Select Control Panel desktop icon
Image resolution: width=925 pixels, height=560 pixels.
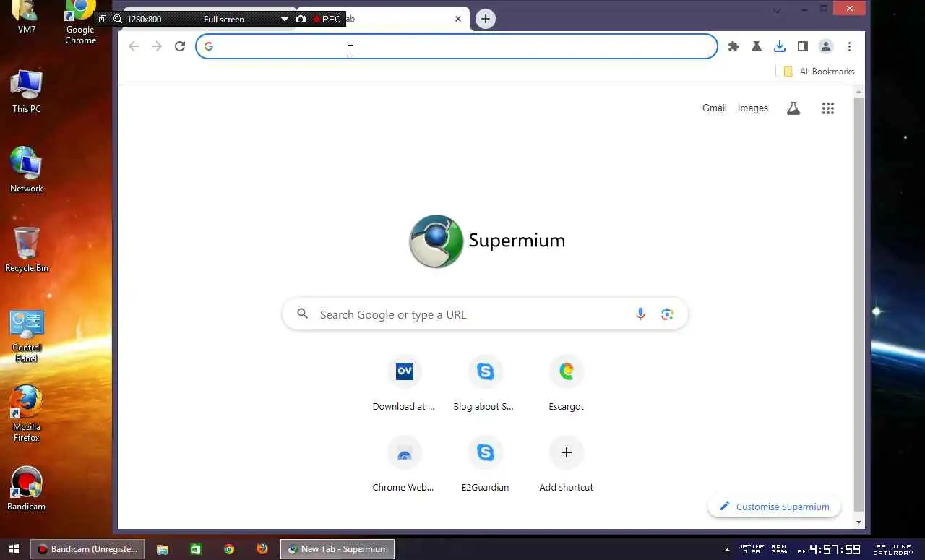(x=27, y=337)
